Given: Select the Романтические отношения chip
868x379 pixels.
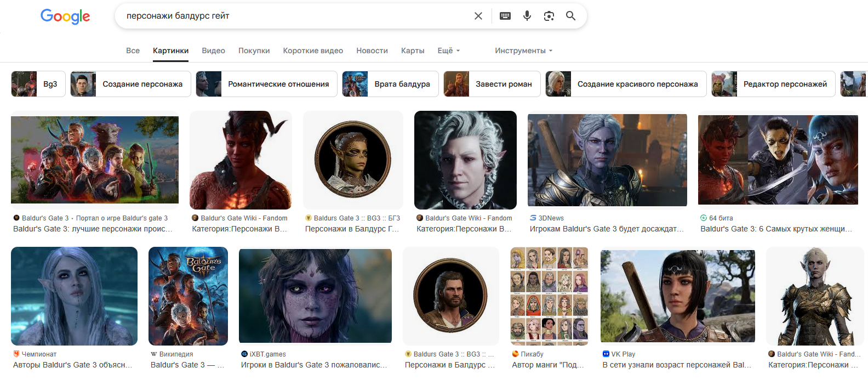Looking at the screenshot, I should pos(267,84).
